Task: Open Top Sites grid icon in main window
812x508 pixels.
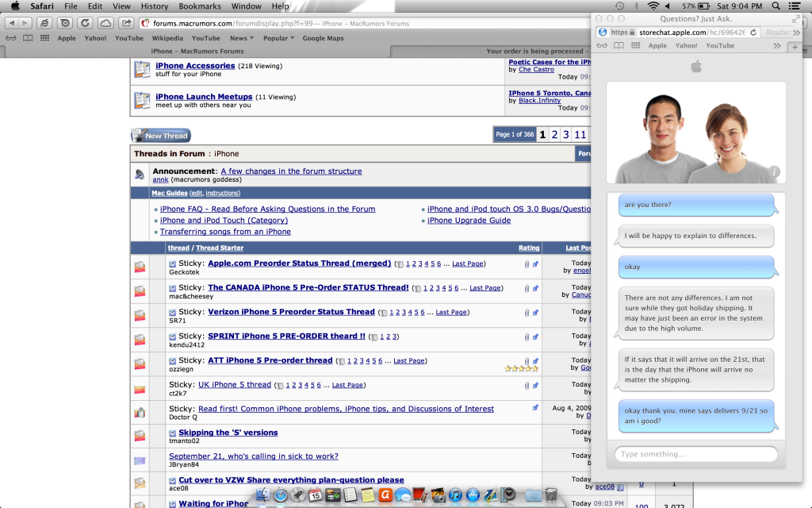Action: pyautogui.click(x=45, y=38)
